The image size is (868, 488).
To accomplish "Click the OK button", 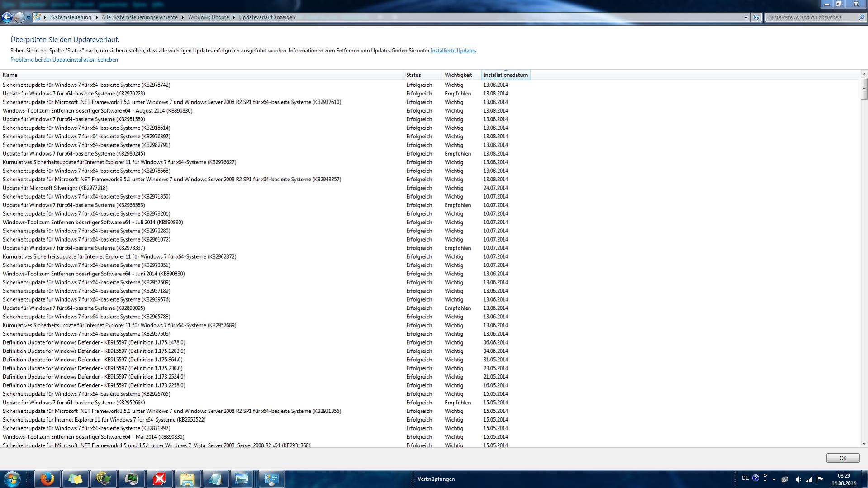I will point(843,458).
